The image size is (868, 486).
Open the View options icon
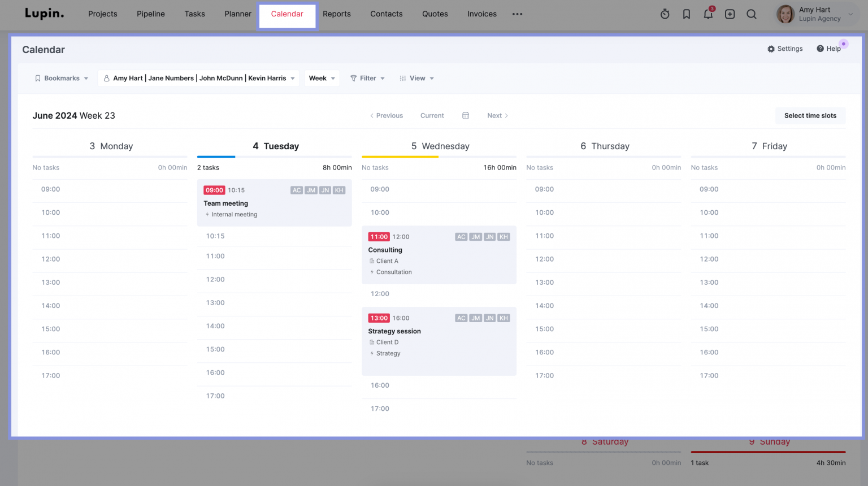click(x=416, y=78)
